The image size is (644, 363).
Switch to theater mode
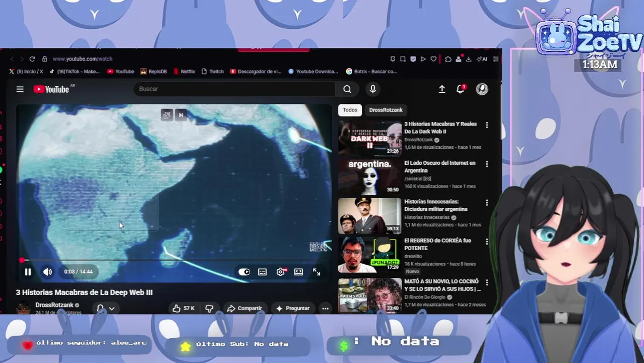[x=299, y=272]
